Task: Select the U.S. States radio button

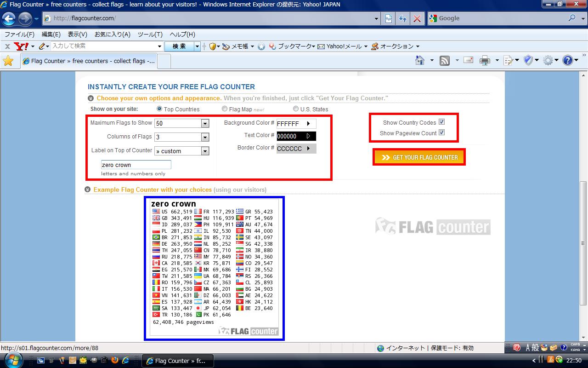Action: [296, 109]
